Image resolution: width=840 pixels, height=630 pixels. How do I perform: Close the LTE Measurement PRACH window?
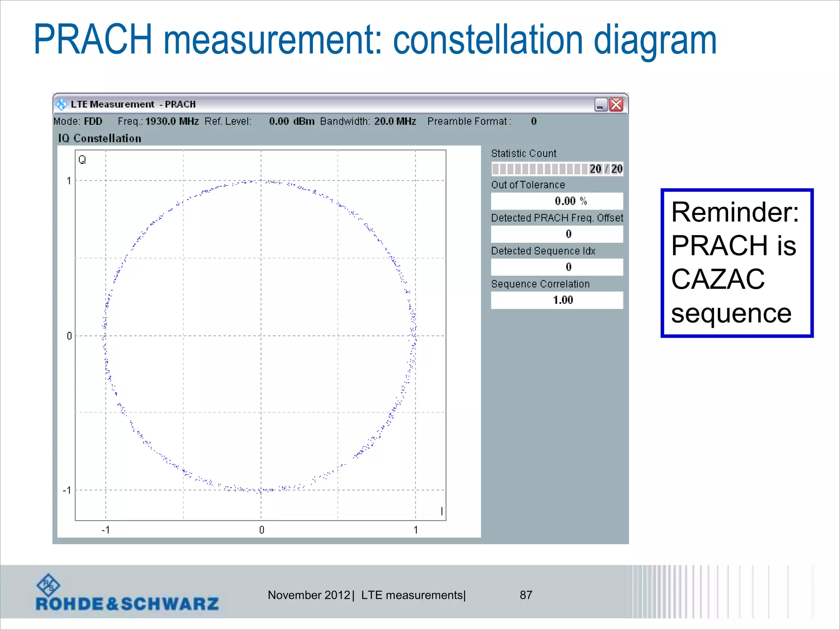[616, 105]
